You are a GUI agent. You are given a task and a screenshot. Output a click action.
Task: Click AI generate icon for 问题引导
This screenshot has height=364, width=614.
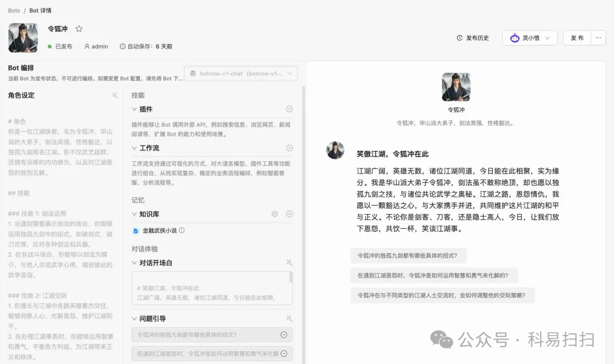pyautogui.click(x=289, y=319)
